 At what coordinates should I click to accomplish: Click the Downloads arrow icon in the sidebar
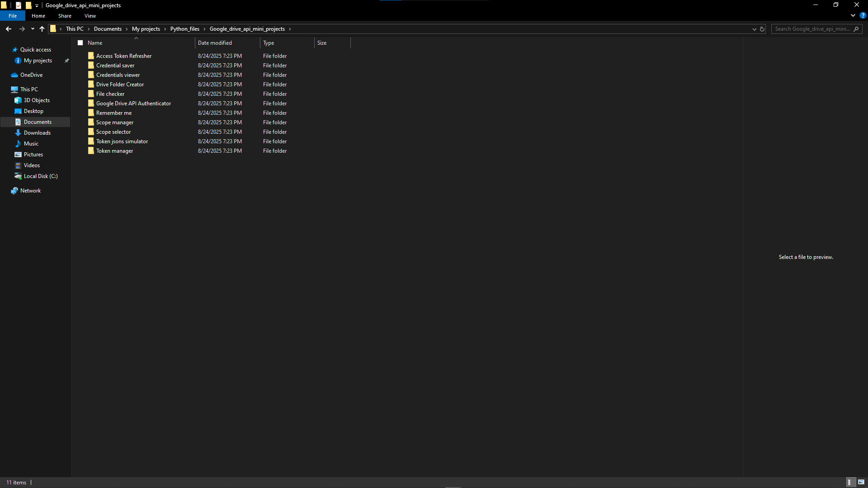[18, 133]
